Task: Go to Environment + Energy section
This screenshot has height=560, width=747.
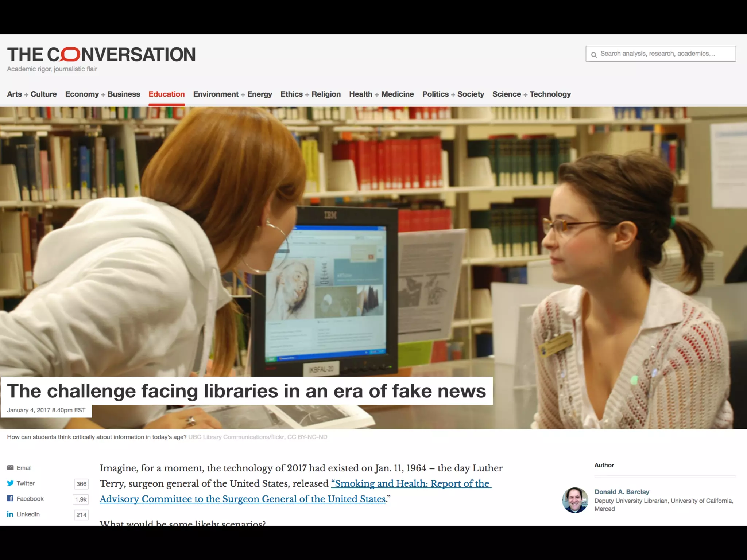Action: tap(232, 94)
